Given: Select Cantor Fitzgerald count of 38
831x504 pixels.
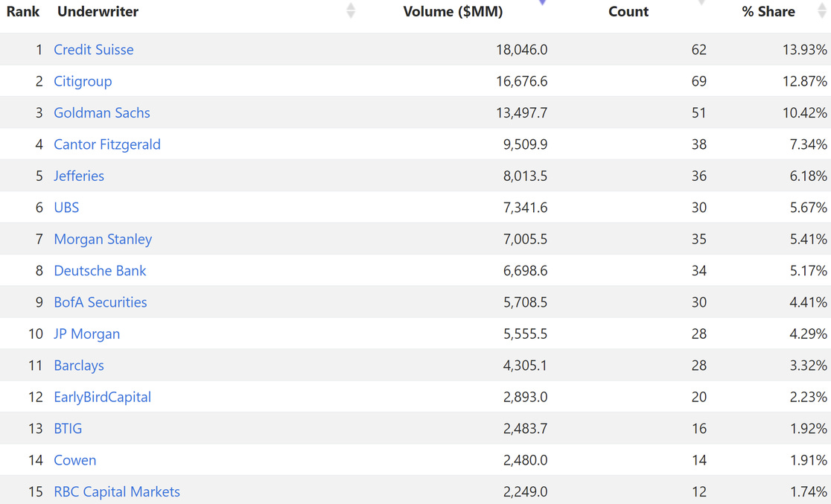Looking at the screenshot, I should (699, 144).
